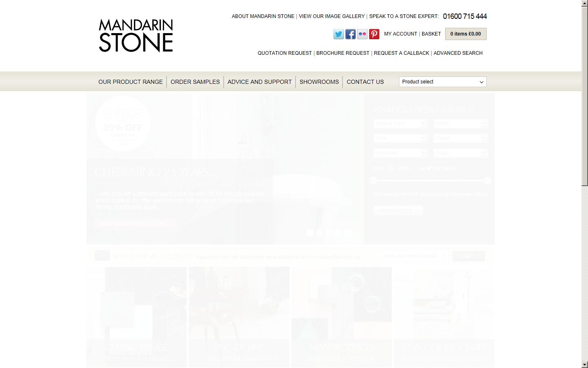Select the first carousel slide dot
588x368 pixels.
tap(310, 233)
